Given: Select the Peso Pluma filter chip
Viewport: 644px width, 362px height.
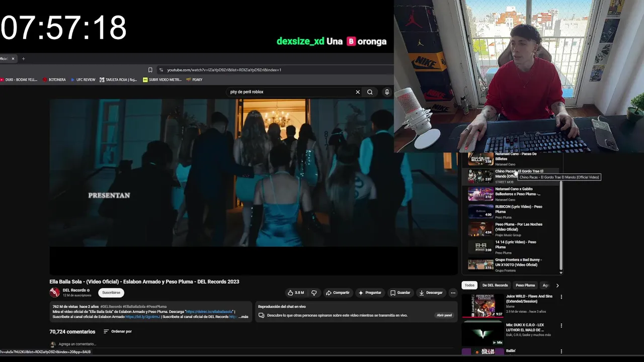Looking at the screenshot, I should (x=525, y=285).
